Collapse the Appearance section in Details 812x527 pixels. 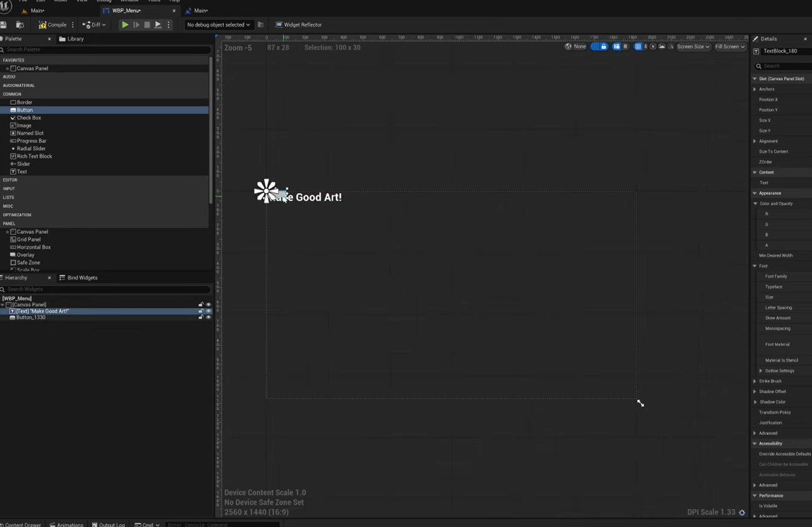(x=755, y=193)
